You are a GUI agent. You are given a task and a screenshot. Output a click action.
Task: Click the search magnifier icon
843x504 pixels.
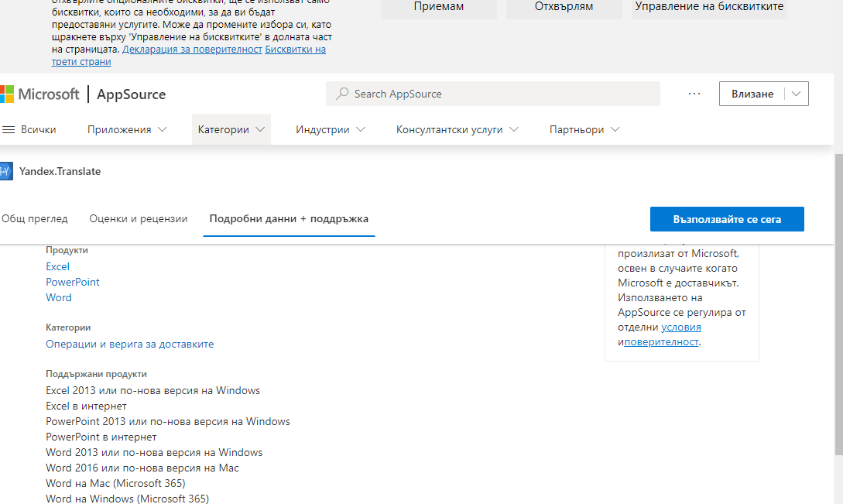pyautogui.click(x=342, y=94)
